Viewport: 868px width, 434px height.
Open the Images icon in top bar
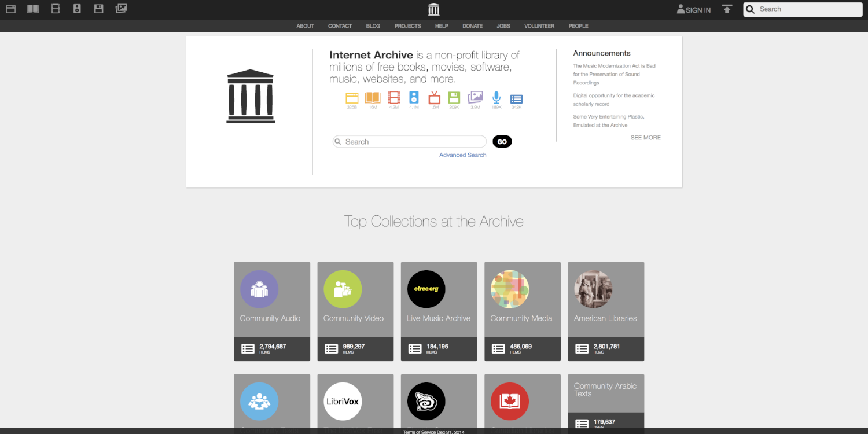click(121, 9)
